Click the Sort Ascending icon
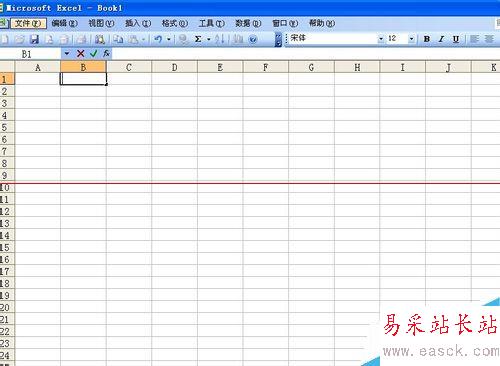The width and height of the screenshot is (500, 366). coord(219,39)
